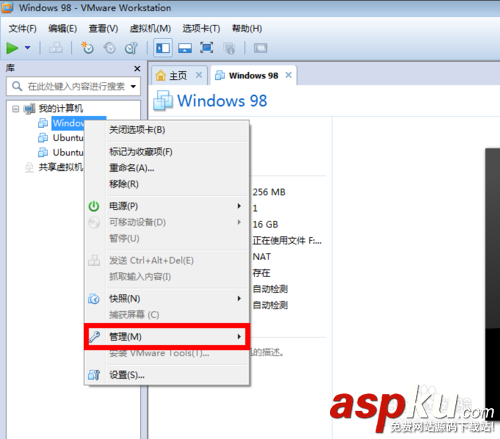The height and width of the screenshot is (439, 500).
Task: Expand the 管理(M) submenu arrow
Action: [x=239, y=337]
